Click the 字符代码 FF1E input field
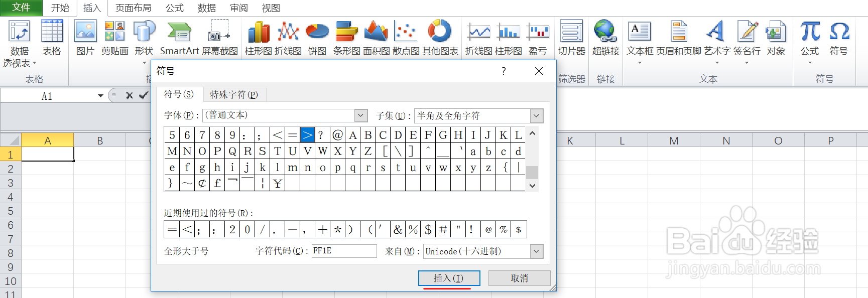 [344, 251]
